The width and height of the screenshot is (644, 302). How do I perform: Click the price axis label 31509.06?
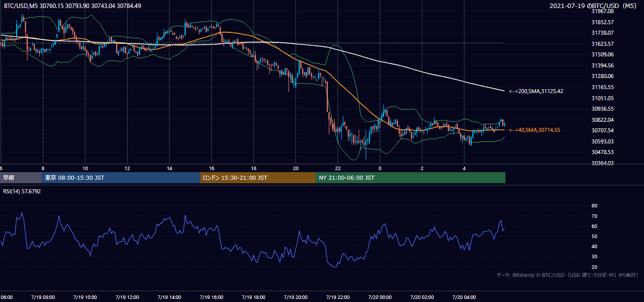coord(603,54)
